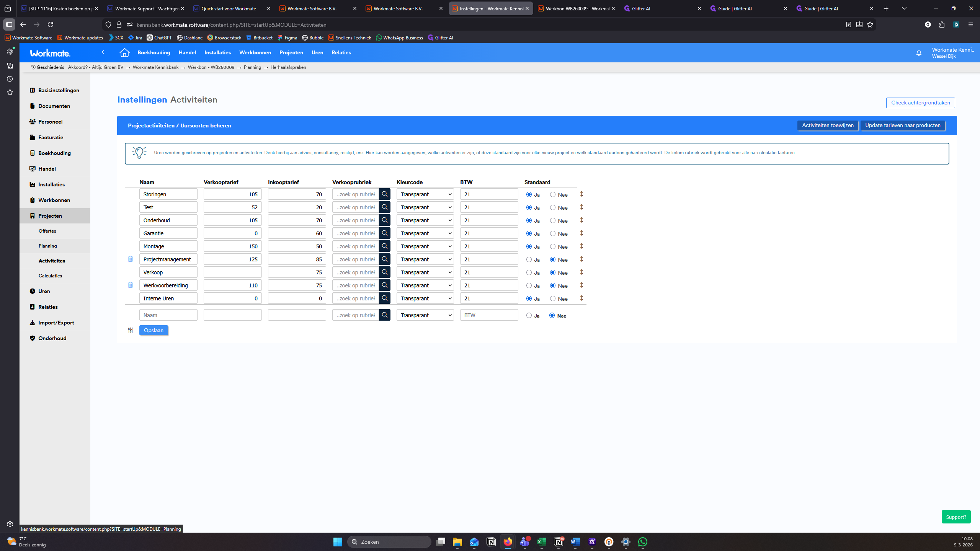980x551 pixels.
Task: Click search icon in Storingen Verkooprubriek
Action: click(x=385, y=194)
